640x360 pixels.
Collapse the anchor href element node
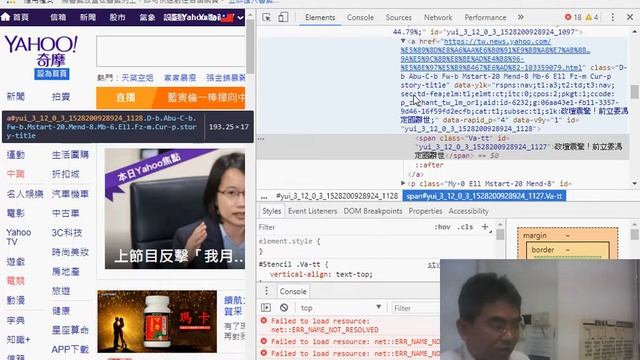coord(403,41)
